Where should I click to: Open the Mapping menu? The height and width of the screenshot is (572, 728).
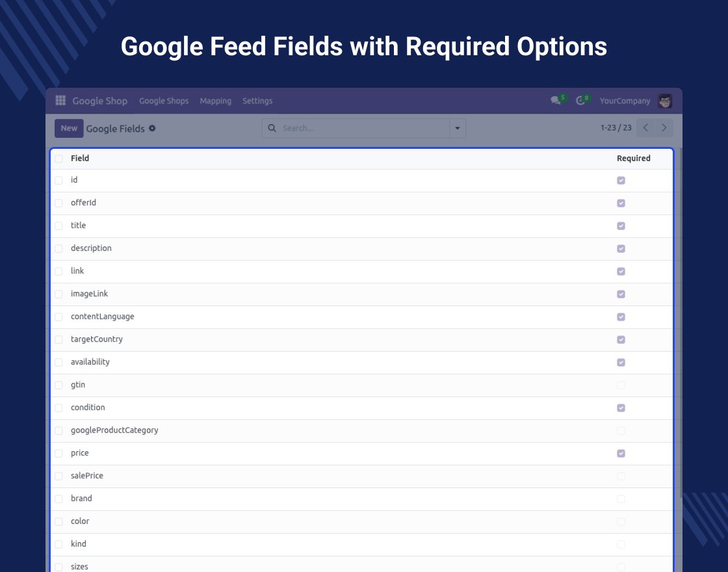[215, 101]
